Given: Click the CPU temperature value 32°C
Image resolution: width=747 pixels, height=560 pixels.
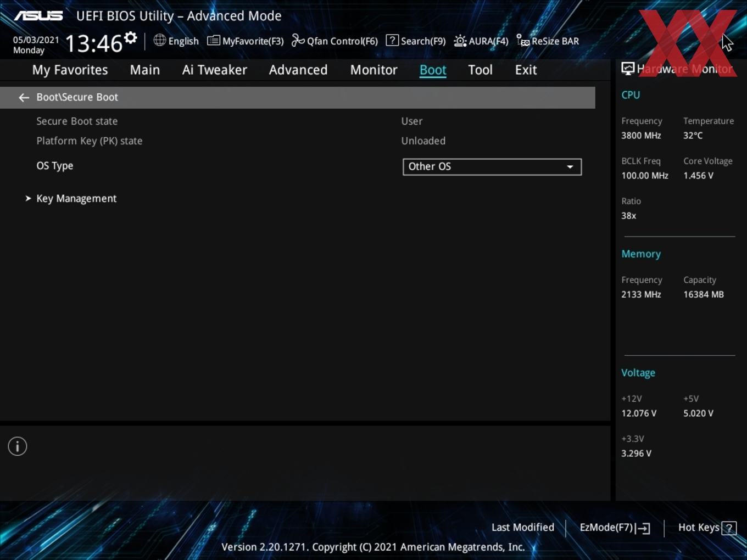Looking at the screenshot, I should pyautogui.click(x=693, y=136).
